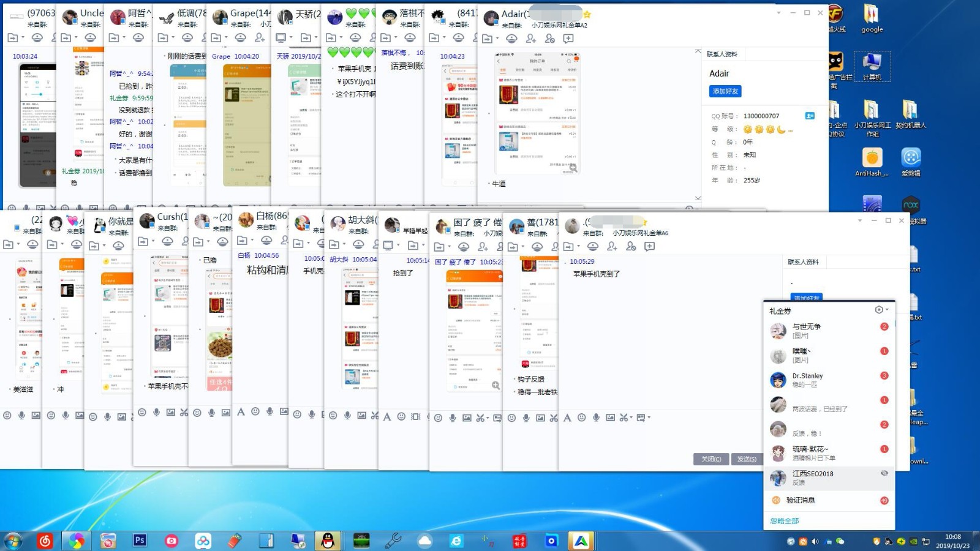Viewport: 980px width, 551px height.
Task: Click the blue 添加好友 button under Adair
Action: click(725, 91)
